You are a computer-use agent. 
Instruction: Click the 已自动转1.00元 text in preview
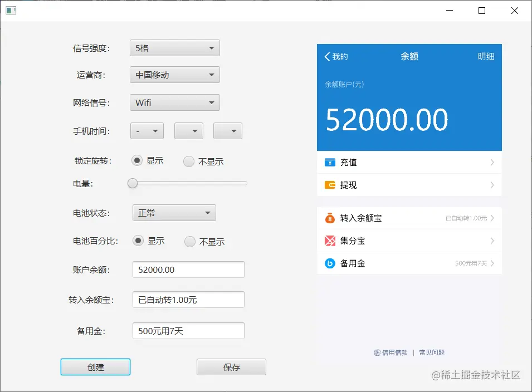point(466,218)
